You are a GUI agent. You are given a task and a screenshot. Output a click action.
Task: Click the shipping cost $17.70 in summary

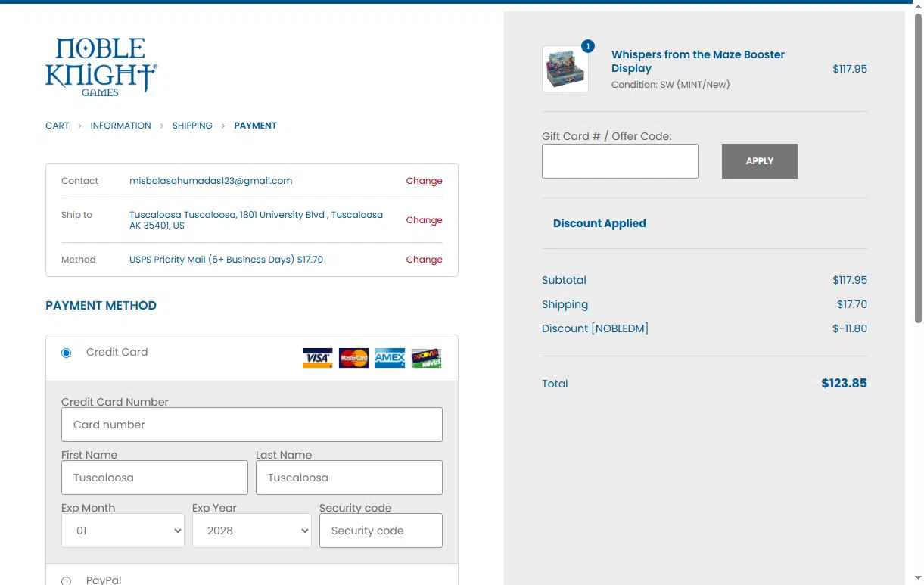pyautogui.click(x=852, y=304)
